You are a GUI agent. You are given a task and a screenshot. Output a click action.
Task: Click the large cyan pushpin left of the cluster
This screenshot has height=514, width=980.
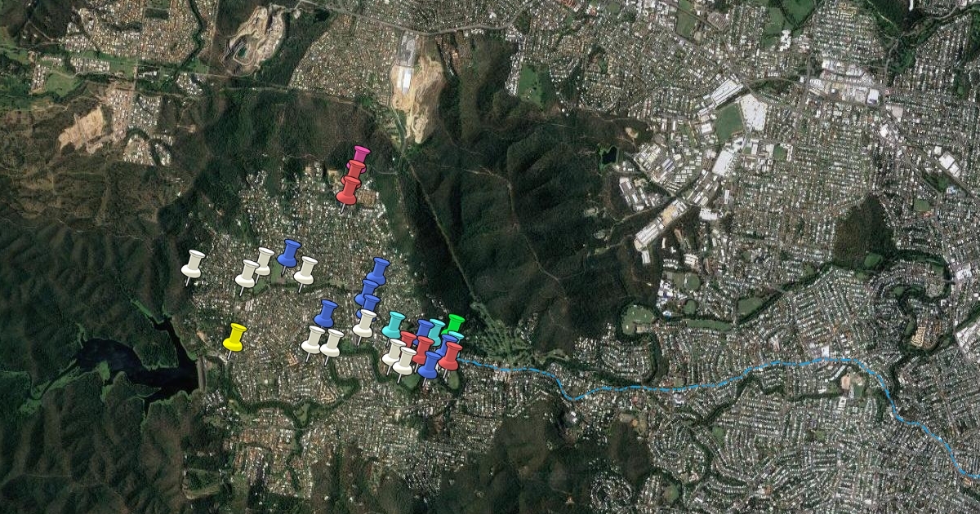point(394,323)
